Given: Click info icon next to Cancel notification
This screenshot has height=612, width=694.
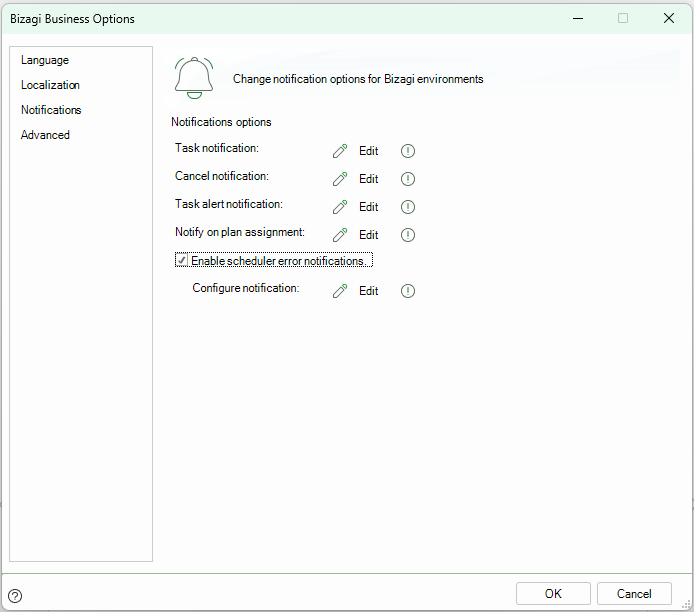Looking at the screenshot, I should tap(408, 179).
